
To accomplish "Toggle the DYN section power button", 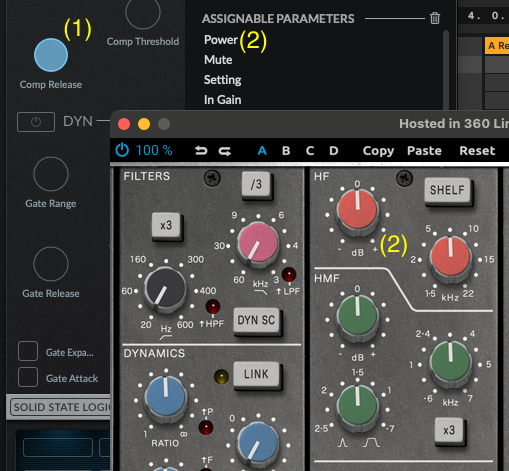I will click(36, 122).
